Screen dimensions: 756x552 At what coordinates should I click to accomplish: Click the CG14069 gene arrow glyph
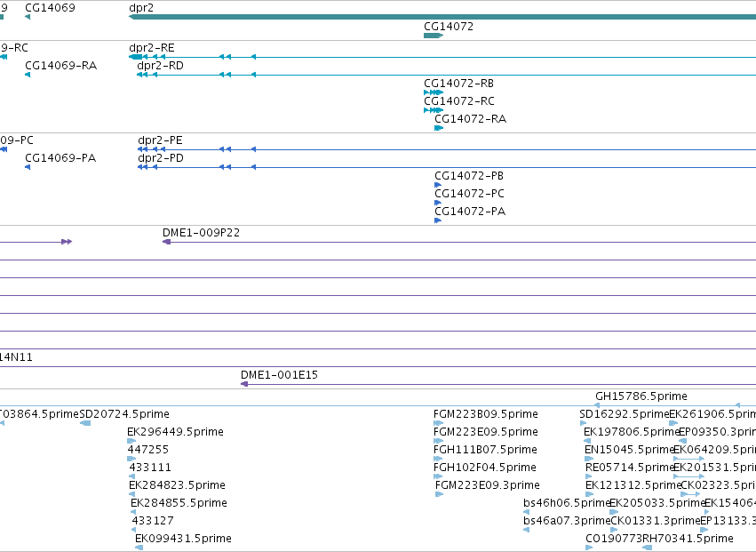[x=28, y=18]
